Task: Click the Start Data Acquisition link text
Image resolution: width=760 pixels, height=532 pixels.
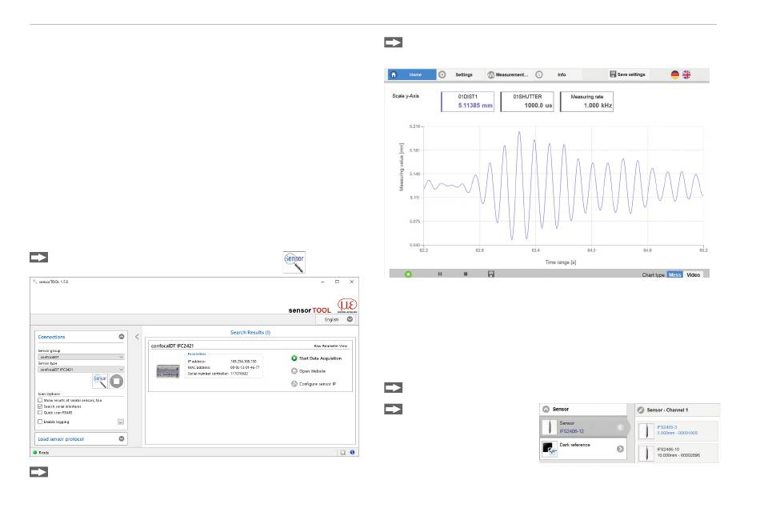Action: tap(320, 358)
